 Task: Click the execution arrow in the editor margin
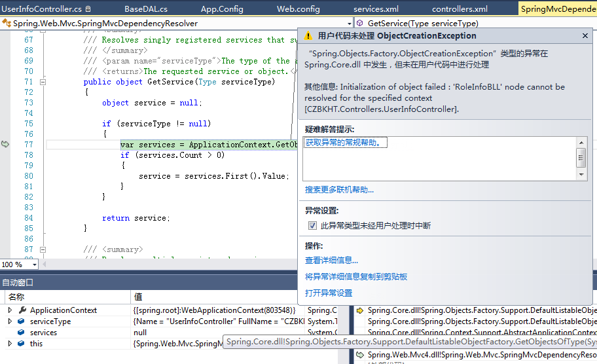(x=5, y=144)
